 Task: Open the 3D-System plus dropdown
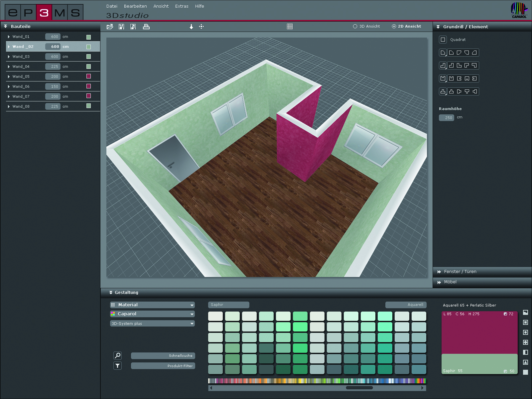click(152, 324)
